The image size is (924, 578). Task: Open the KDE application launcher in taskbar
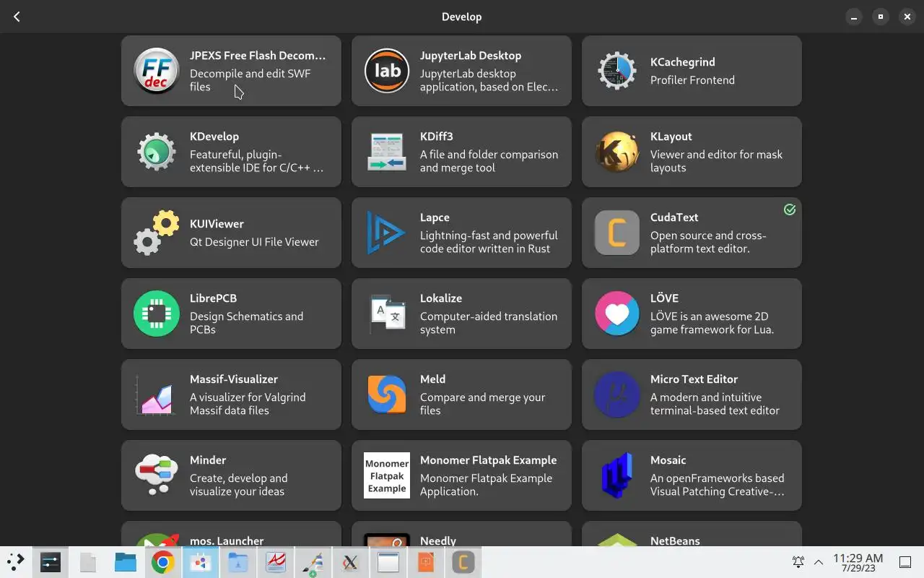point(15,562)
